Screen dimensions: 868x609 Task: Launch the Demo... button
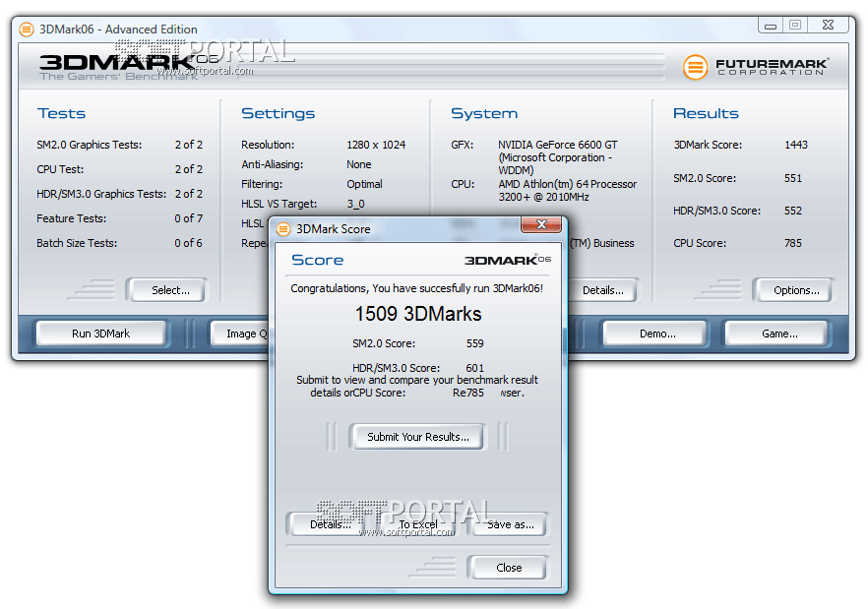coord(657,334)
